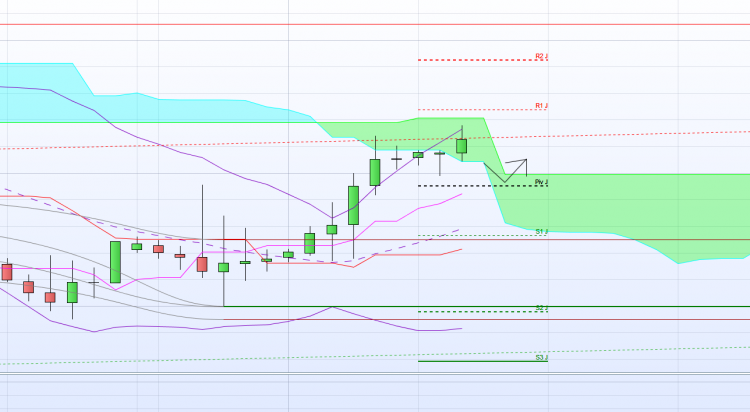Select the dotted green trendline near the bottom

coord(375,356)
